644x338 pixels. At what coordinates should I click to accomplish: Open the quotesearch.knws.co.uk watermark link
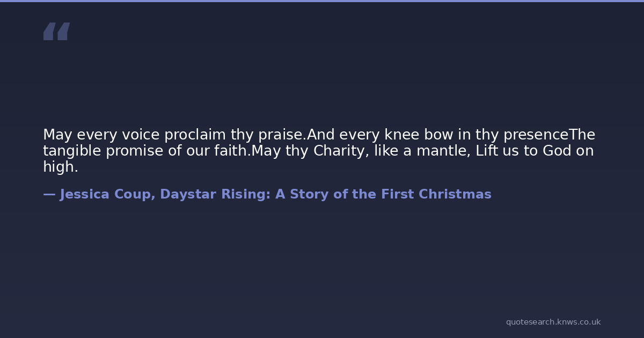(x=553, y=322)
